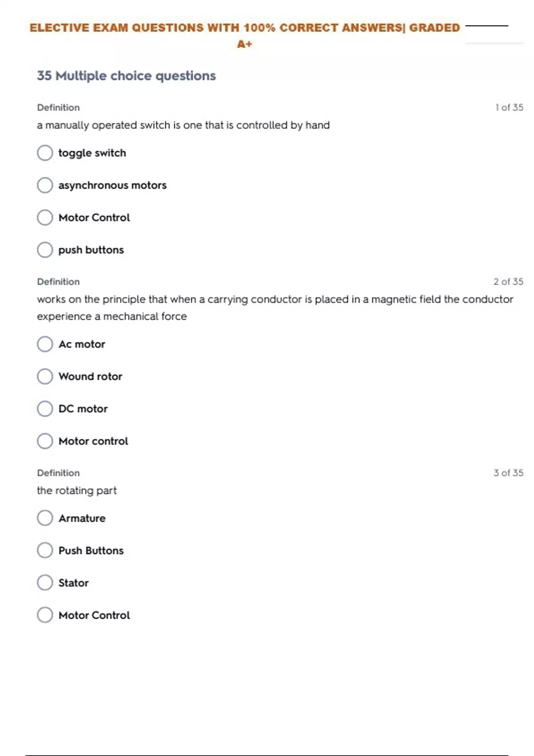Click the '3 of 35' question counter

pyautogui.click(x=508, y=473)
